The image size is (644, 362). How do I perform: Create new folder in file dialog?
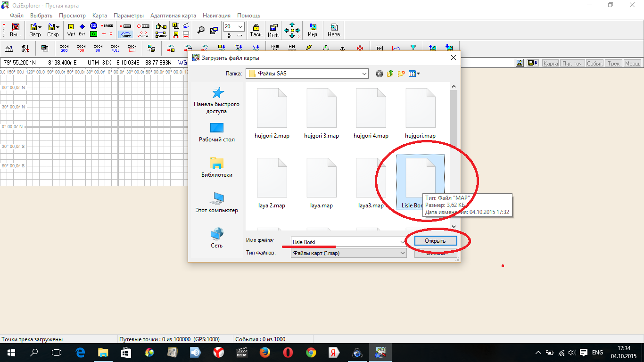pos(401,74)
